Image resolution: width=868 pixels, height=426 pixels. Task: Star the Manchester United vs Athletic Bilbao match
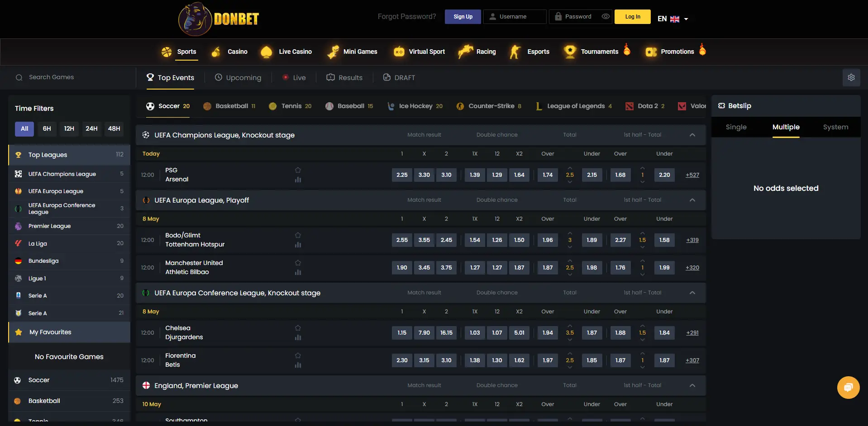click(298, 263)
